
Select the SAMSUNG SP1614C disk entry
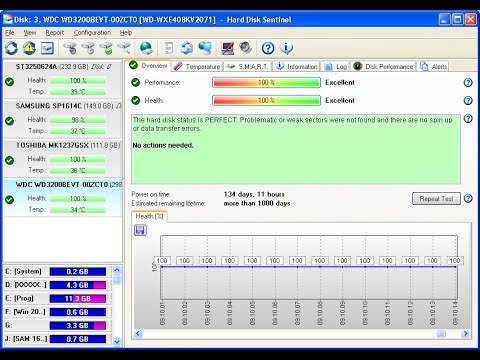point(63,119)
